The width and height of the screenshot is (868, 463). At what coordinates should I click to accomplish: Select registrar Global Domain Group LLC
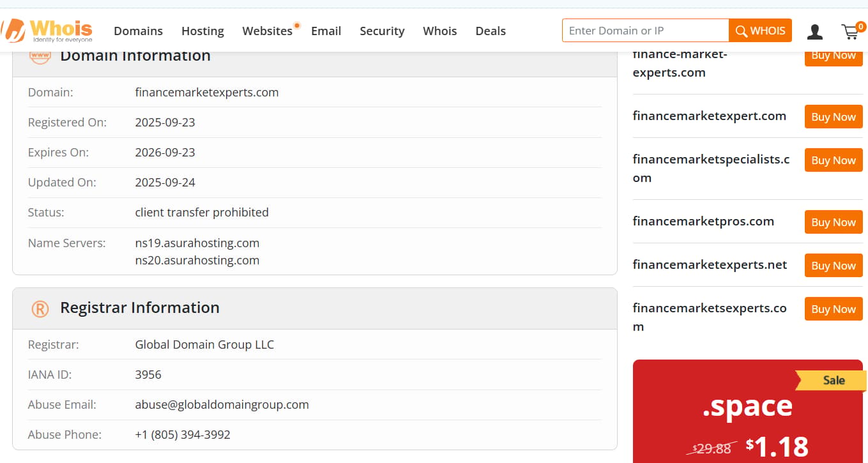204,344
